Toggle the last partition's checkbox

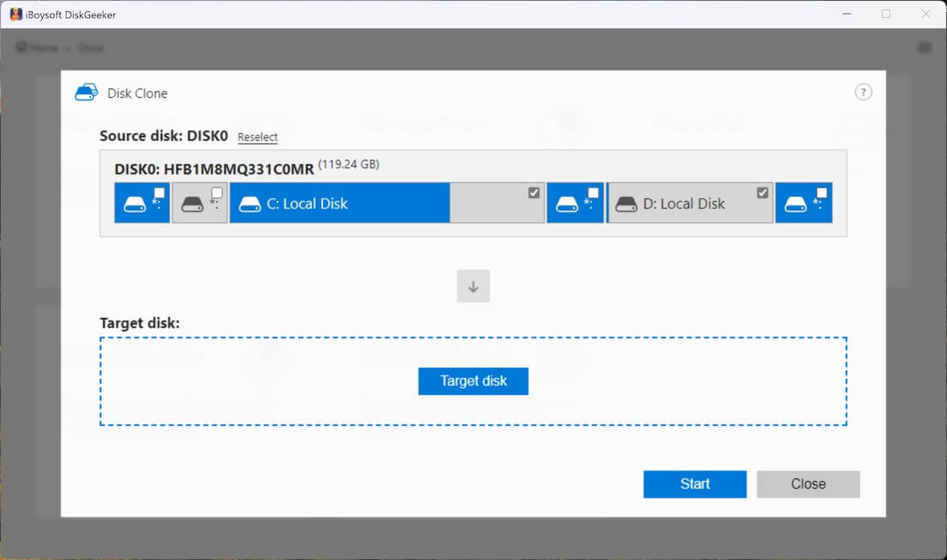coord(822,192)
